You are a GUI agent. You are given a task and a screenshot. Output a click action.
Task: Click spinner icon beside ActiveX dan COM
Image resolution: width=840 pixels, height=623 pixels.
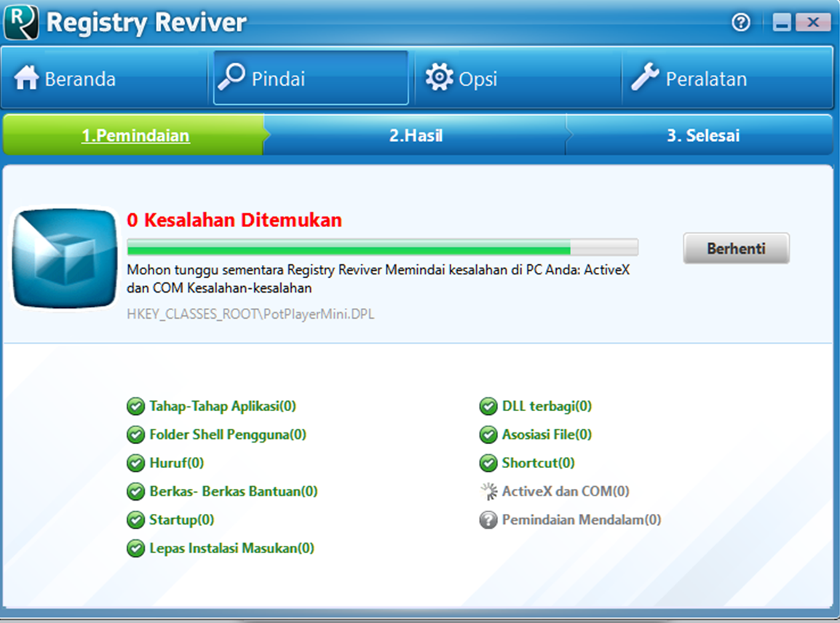click(488, 492)
